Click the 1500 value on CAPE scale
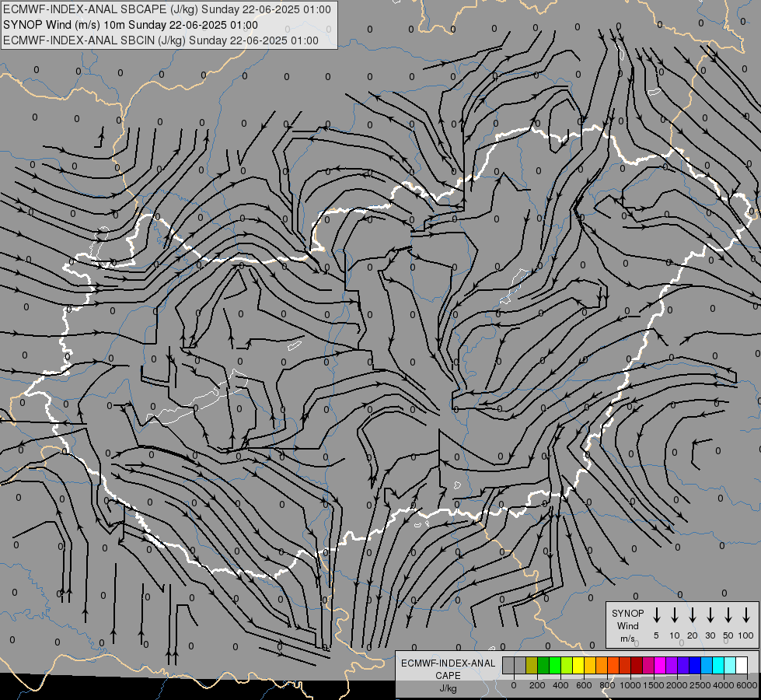The height and width of the screenshot is (700, 761). pos(654,685)
